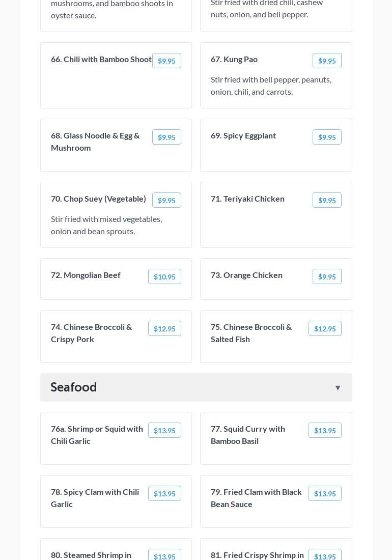
Task: Click the Spicy Eggplant price tag
Action: pyautogui.click(x=327, y=137)
